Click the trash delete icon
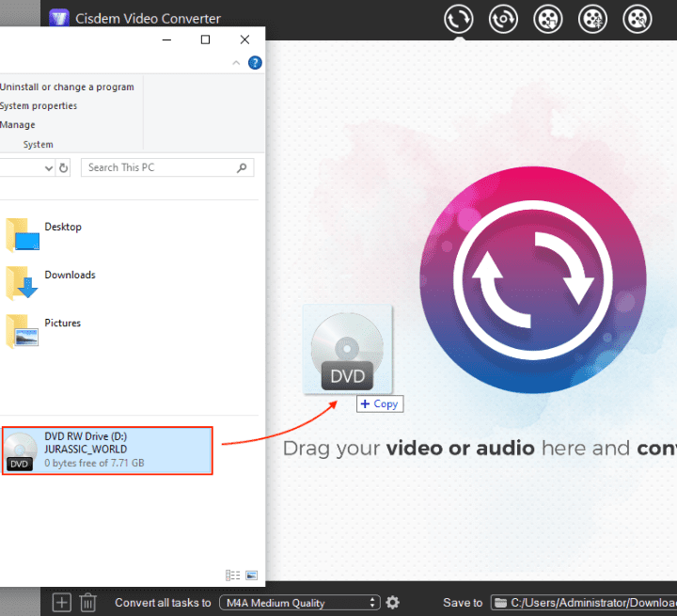The width and height of the screenshot is (677, 616). pyautogui.click(x=87, y=602)
